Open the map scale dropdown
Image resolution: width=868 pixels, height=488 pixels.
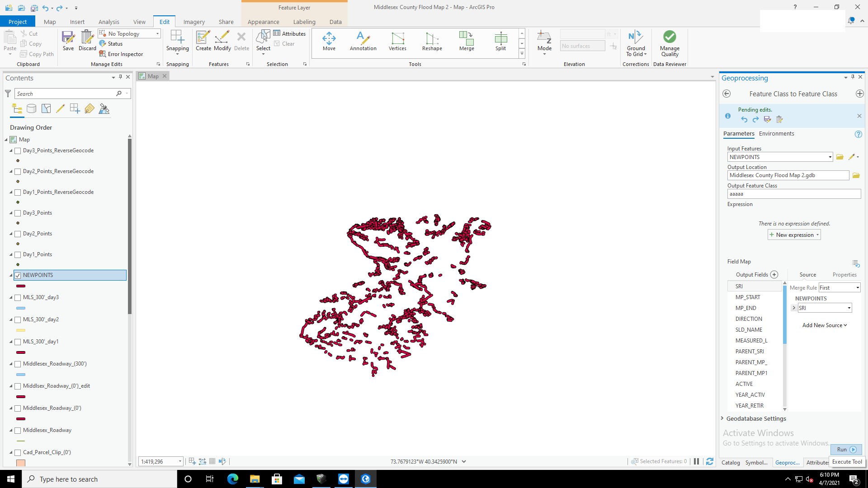(180, 461)
